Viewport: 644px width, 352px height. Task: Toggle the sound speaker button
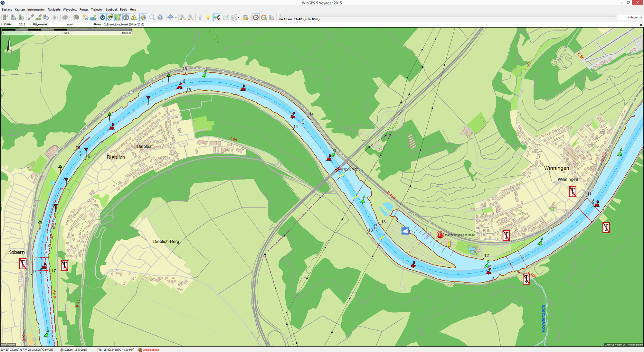143,17
